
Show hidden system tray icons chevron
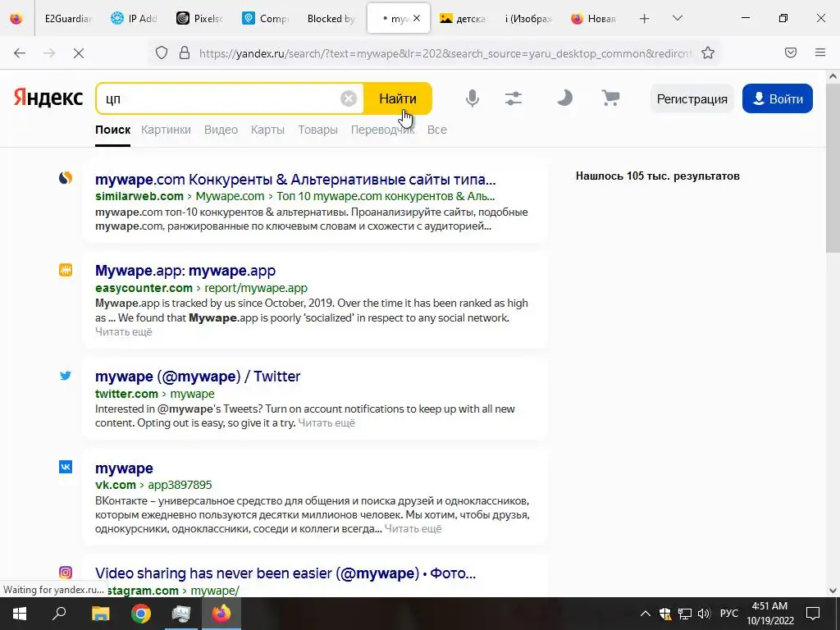coord(646,614)
